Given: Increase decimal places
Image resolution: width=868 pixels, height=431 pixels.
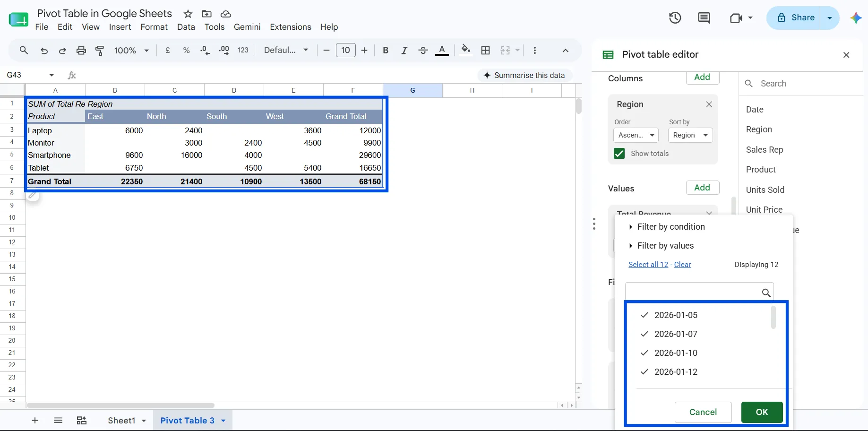Looking at the screenshot, I should pyautogui.click(x=224, y=50).
